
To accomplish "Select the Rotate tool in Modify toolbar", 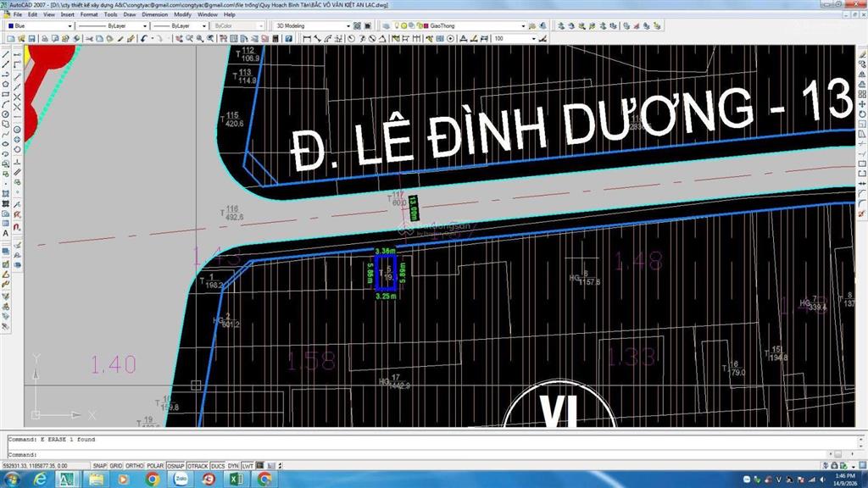I will (862, 114).
